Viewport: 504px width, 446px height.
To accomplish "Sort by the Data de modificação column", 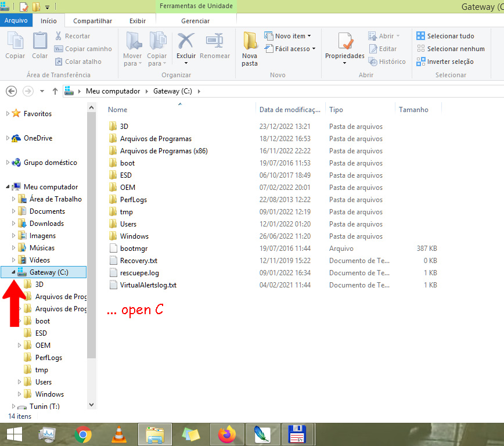I will coord(289,110).
